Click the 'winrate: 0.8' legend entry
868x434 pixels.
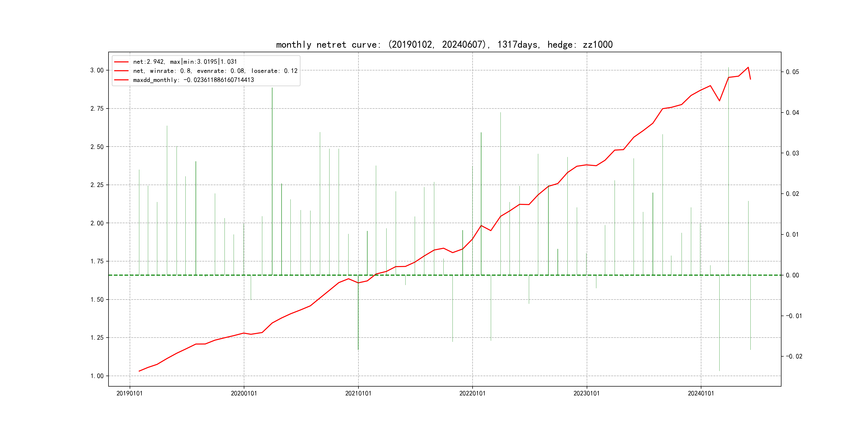point(215,71)
